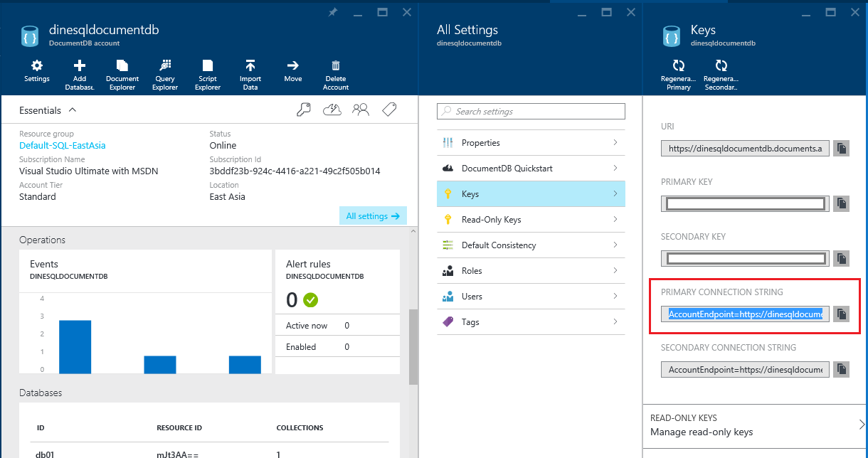Copy the Primary Key value
The image size is (868, 458).
pyautogui.click(x=841, y=203)
